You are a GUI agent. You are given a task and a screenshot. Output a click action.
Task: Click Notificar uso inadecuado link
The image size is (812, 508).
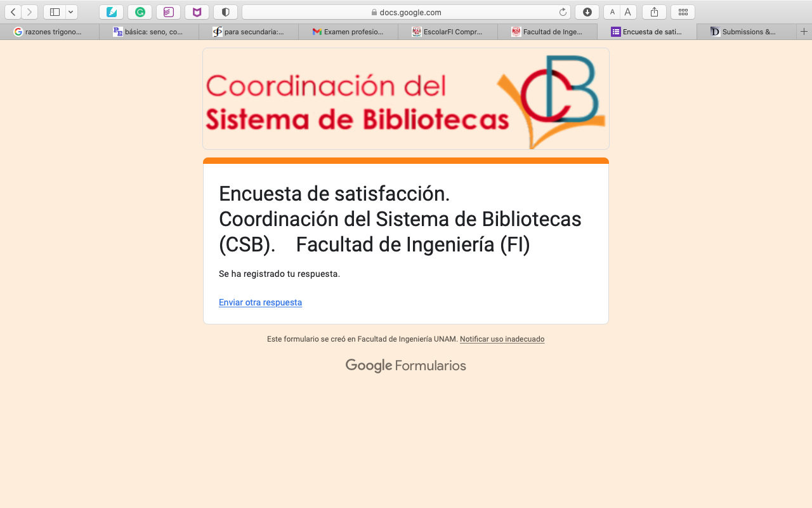(x=502, y=339)
